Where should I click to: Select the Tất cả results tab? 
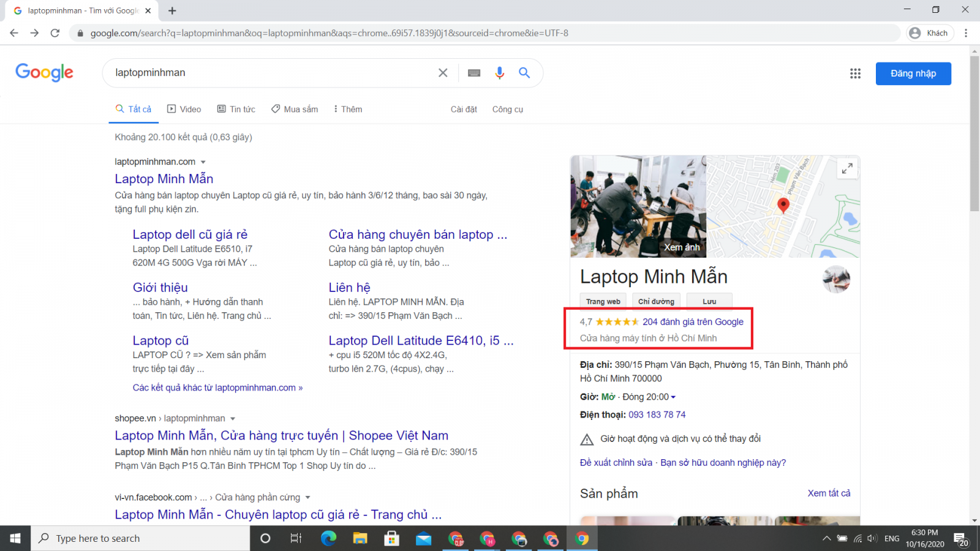coord(134,109)
